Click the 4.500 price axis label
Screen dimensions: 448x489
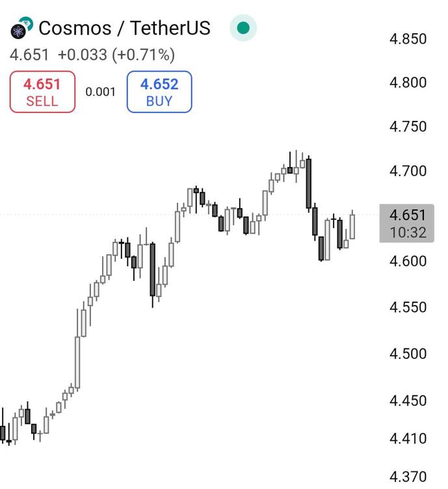point(408,354)
